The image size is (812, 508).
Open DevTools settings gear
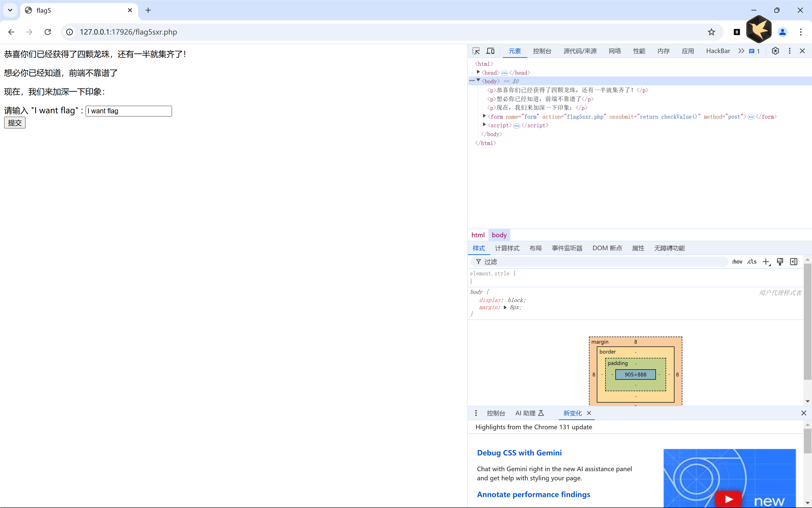(775, 51)
